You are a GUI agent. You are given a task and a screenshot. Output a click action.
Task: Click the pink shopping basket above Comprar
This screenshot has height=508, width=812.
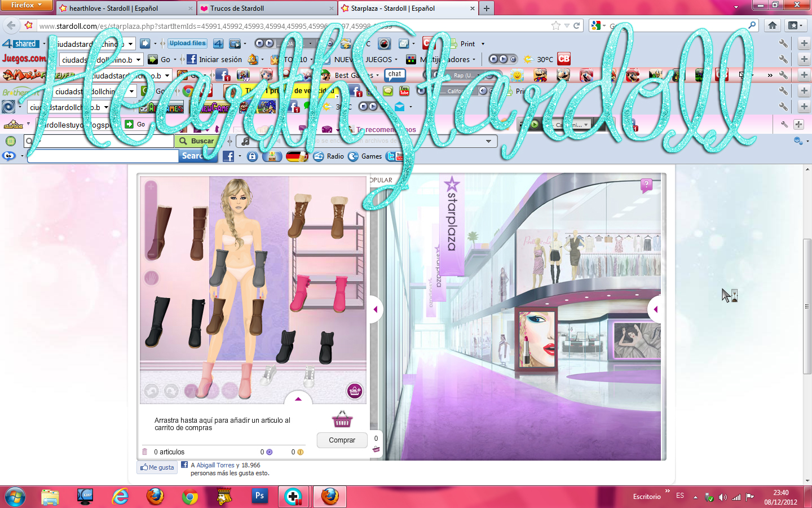click(x=342, y=419)
